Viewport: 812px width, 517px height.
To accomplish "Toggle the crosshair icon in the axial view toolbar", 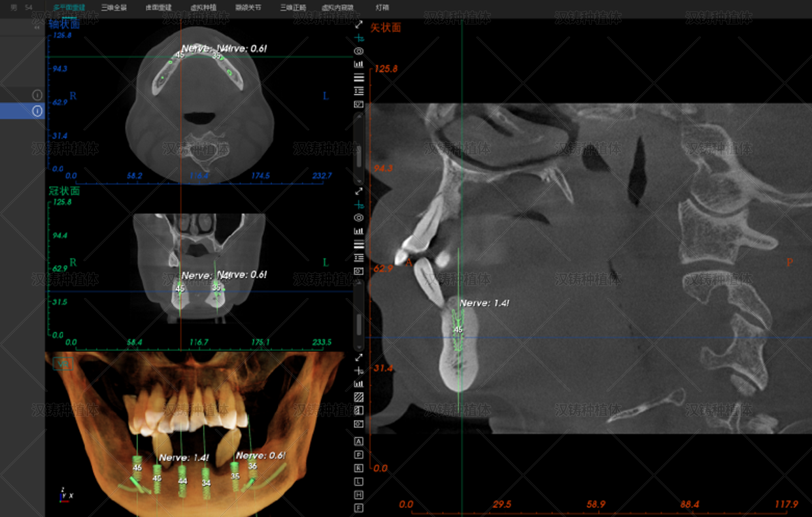I will (358, 39).
